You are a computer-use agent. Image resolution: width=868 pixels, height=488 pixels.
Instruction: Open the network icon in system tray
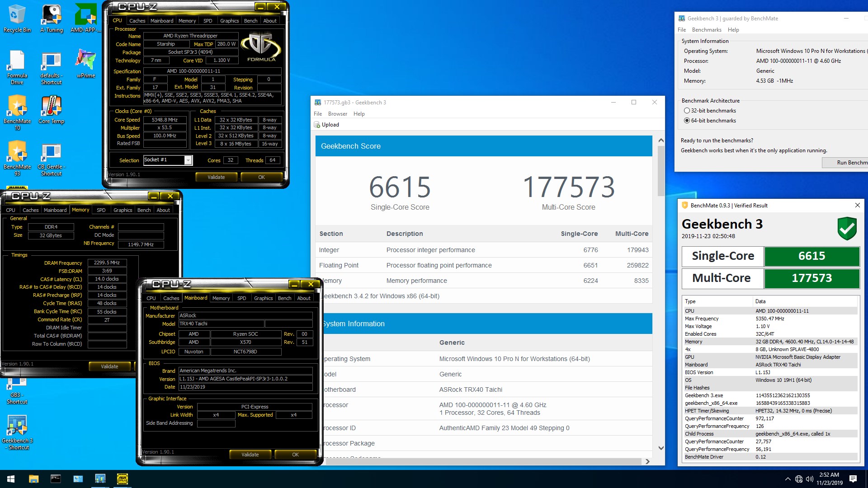click(x=799, y=479)
